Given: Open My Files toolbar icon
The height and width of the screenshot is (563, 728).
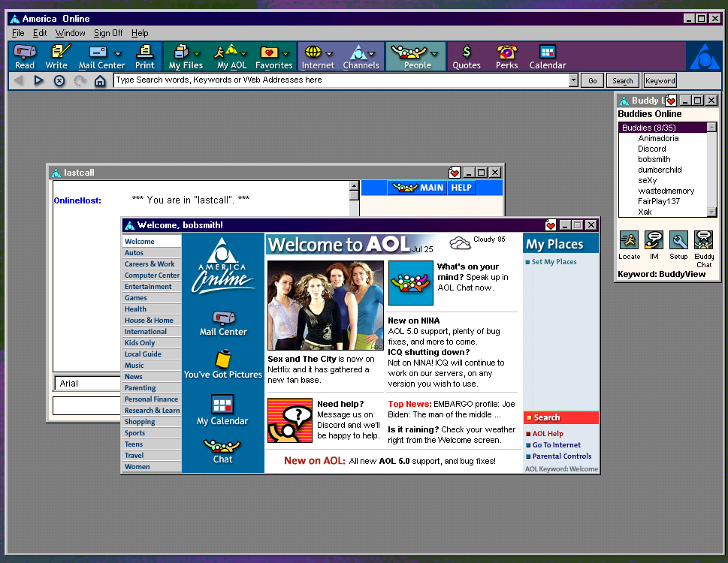Looking at the screenshot, I should click(x=182, y=56).
